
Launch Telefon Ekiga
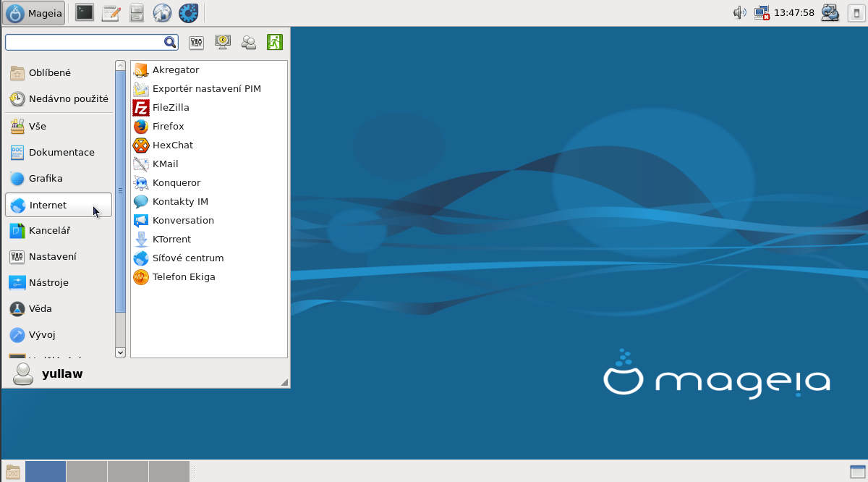(x=209, y=276)
